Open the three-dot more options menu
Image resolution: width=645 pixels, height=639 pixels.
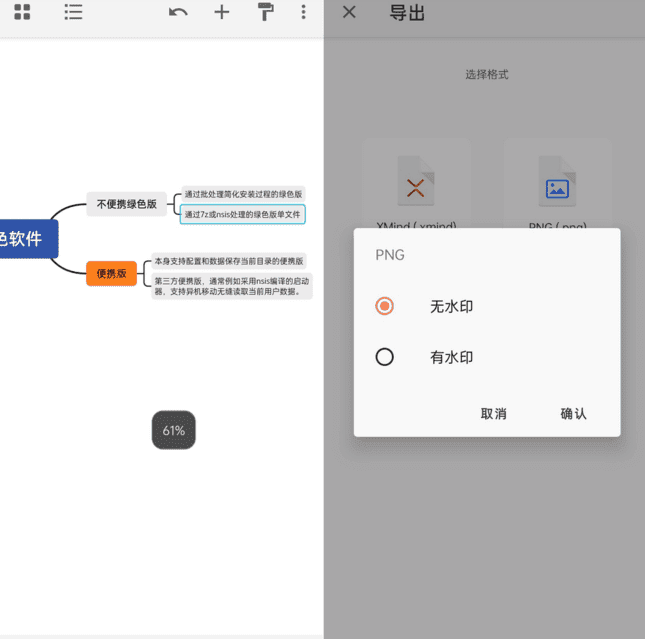(303, 12)
